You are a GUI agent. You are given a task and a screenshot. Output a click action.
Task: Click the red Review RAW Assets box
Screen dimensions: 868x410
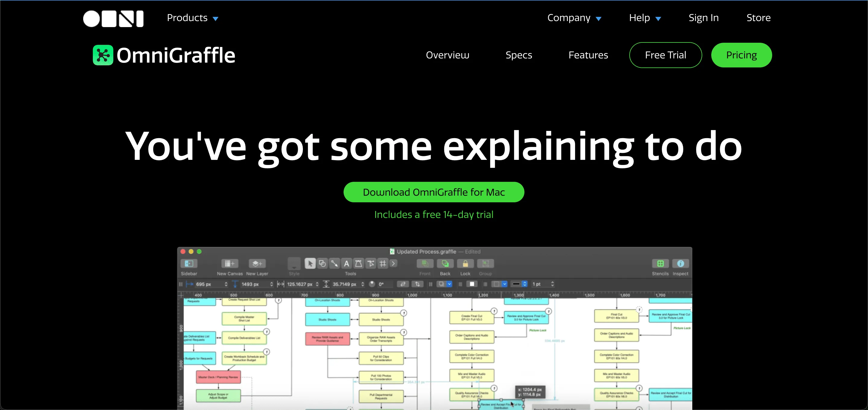327,339
